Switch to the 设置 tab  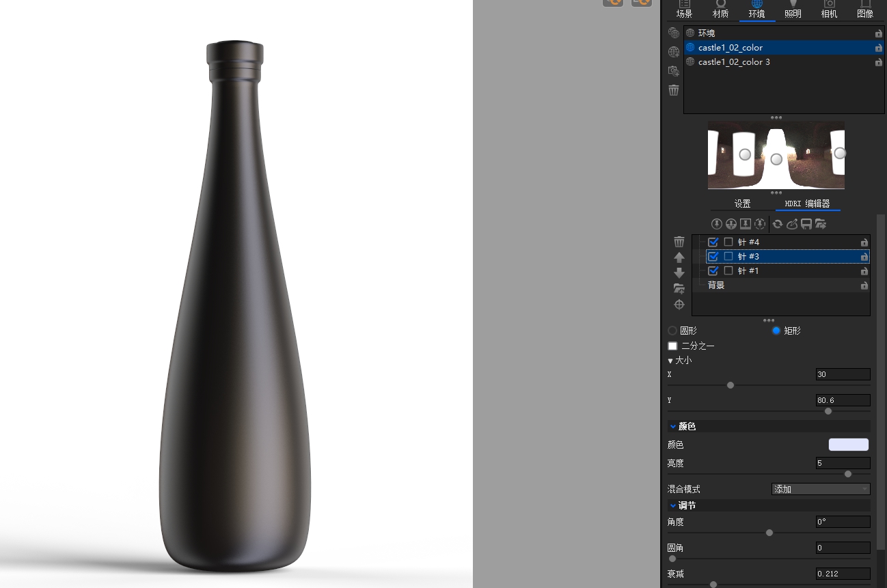point(742,203)
